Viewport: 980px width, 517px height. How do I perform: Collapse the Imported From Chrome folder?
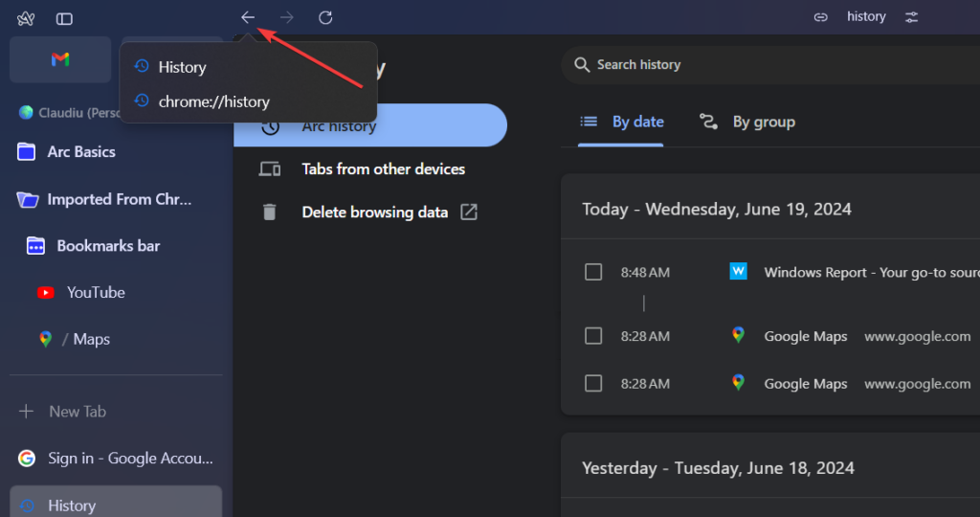(x=27, y=199)
